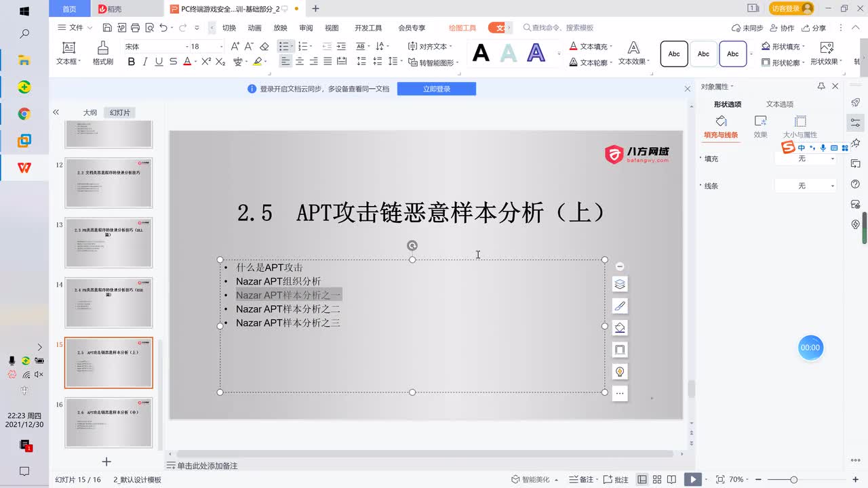
Task: Click 访客登录 guest login button
Action: coord(791,9)
